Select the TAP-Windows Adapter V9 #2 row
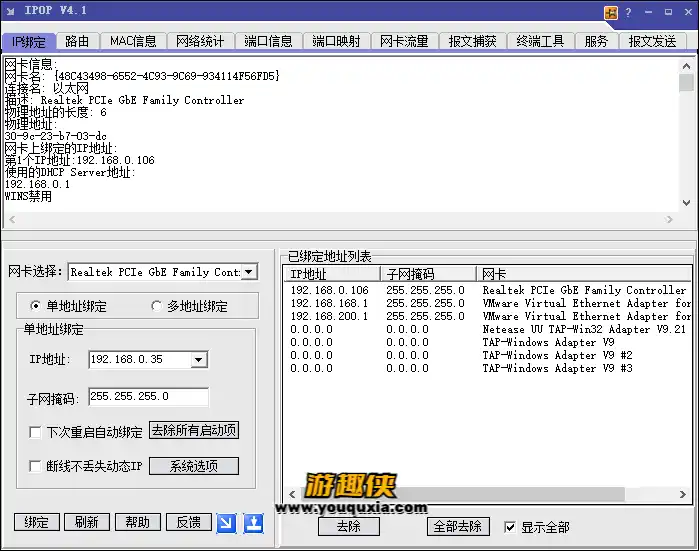 [488, 355]
